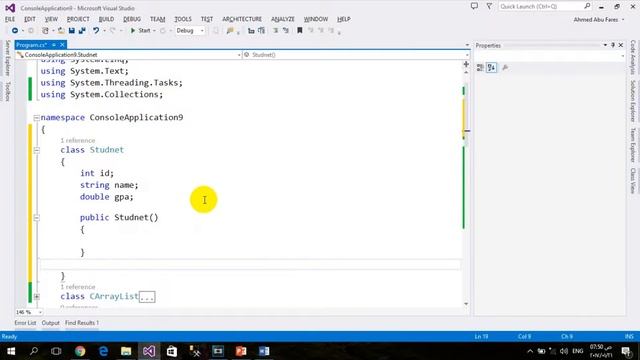
Task: Start debugging with the Start button
Action: 141,31
